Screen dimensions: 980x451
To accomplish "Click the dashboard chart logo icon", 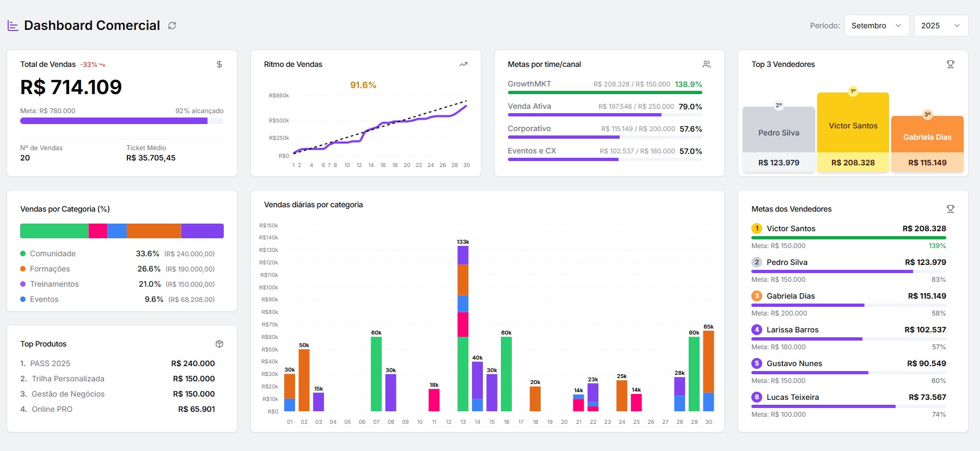I will (13, 26).
